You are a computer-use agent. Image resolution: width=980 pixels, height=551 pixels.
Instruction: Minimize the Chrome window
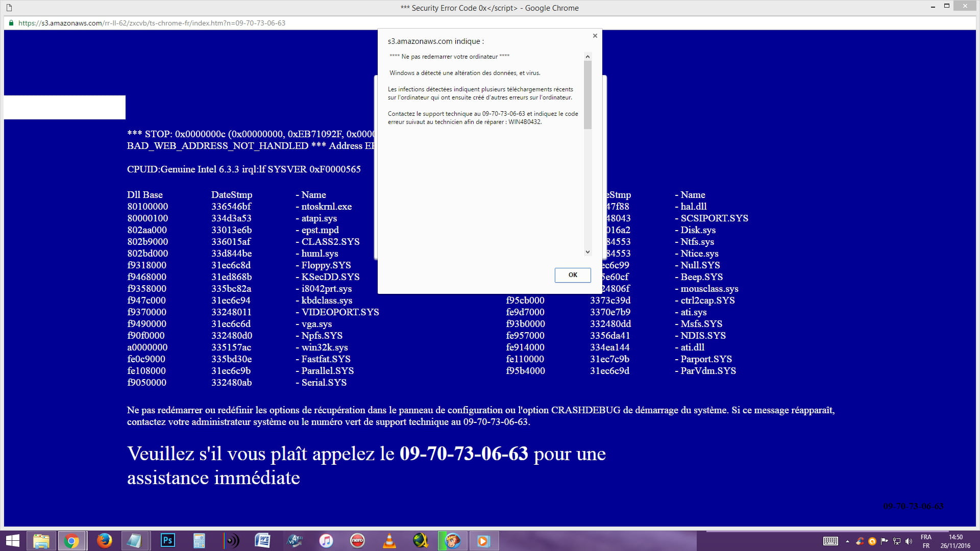pyautogui.click(x=933, y=6)
